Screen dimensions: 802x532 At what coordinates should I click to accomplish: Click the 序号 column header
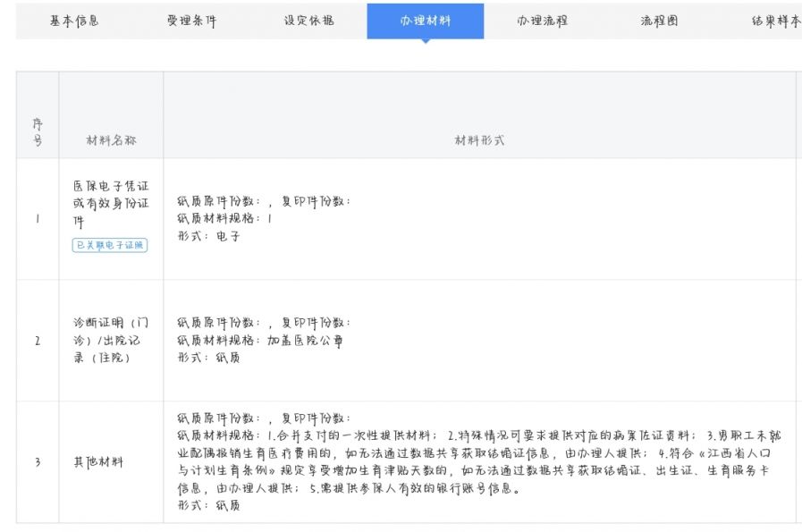coord(38,132)
